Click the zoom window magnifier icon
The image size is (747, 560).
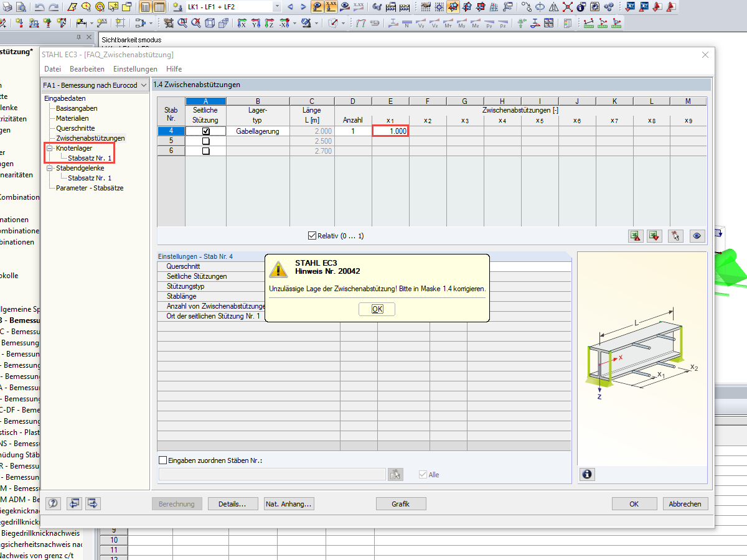(x=182, y=23)
